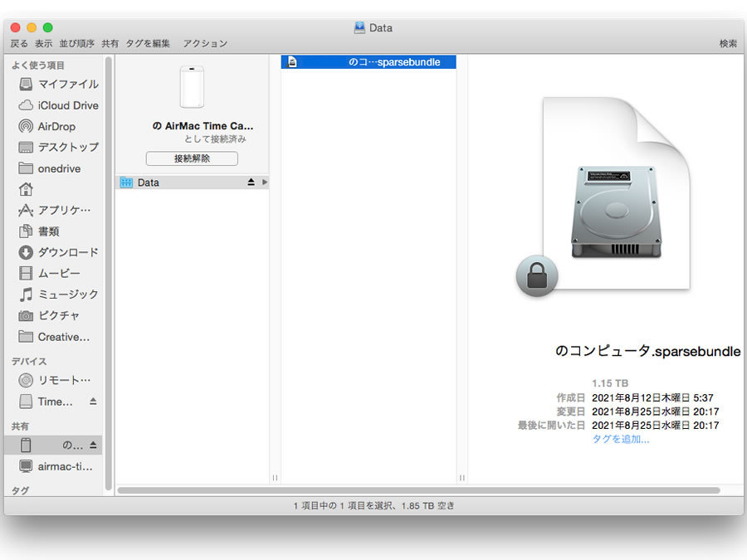Click the sidebar vertical scrollbar
Viewport: 747px width, 560px height.
click(x=109, y=274)
